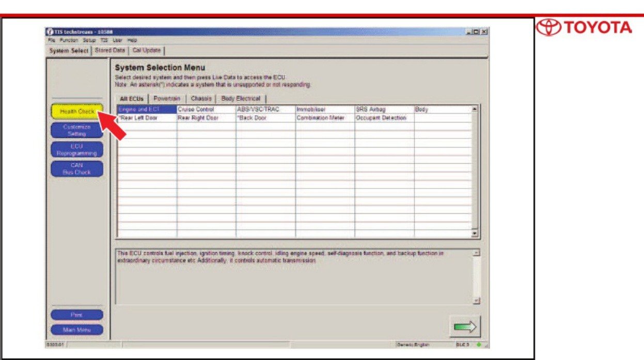Open the Help menu
The width and height of the screenshot is (644, 360).
point(132,40)
